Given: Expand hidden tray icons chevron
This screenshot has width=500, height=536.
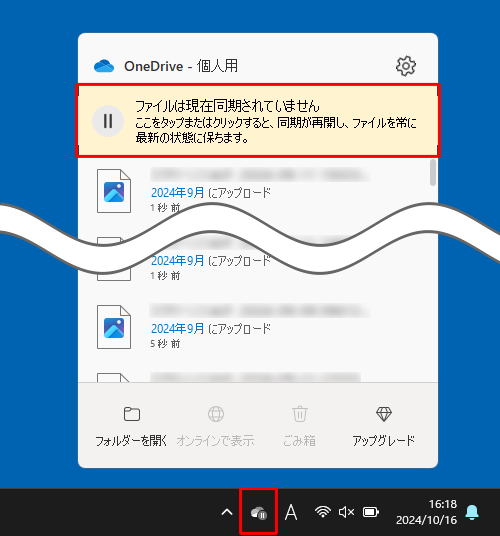Looking at the screenshot, I should pyautogui.click(x=227, y=512).
